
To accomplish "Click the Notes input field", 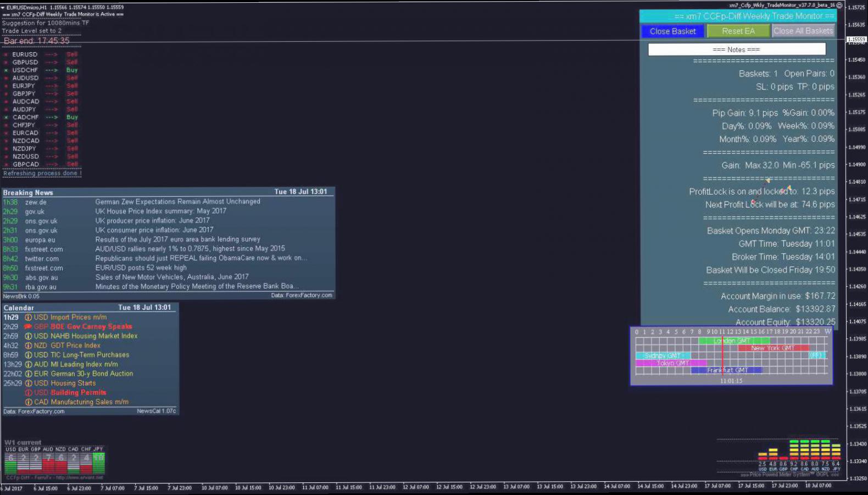I will (736, 49).
